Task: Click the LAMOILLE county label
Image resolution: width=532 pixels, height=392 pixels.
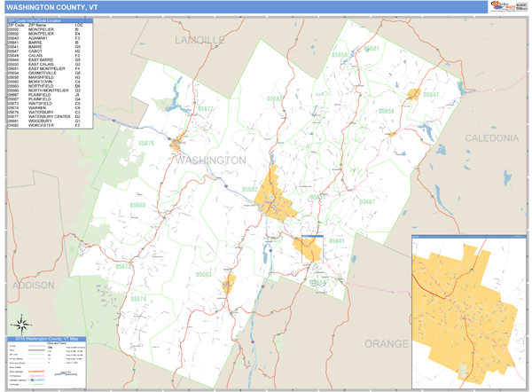Action: tap(199, 40)
